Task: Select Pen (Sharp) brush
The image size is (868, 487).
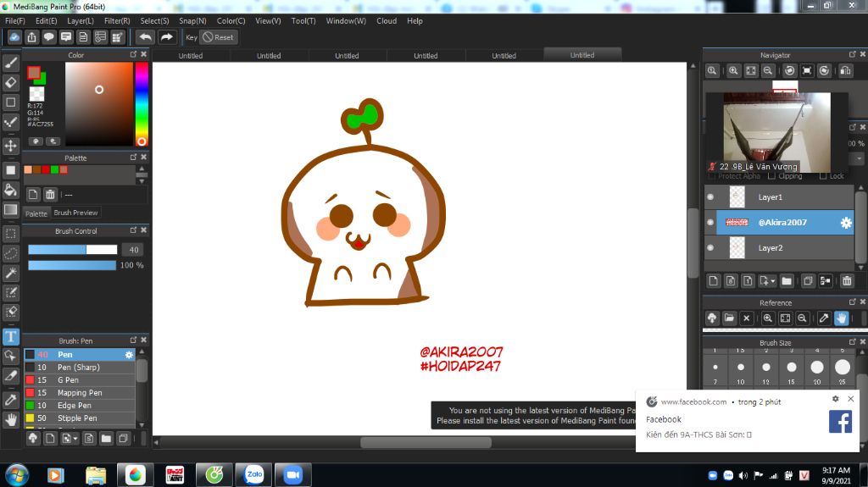Action: (80, 368)
